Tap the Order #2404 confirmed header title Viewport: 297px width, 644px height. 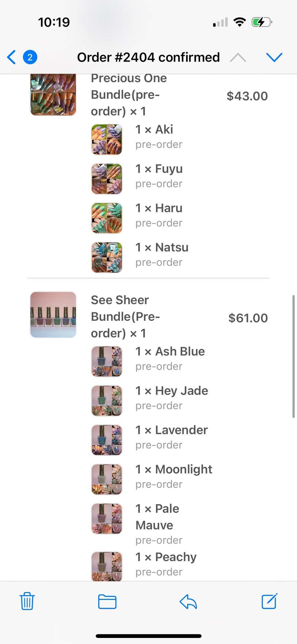click(x=148, y=57)
